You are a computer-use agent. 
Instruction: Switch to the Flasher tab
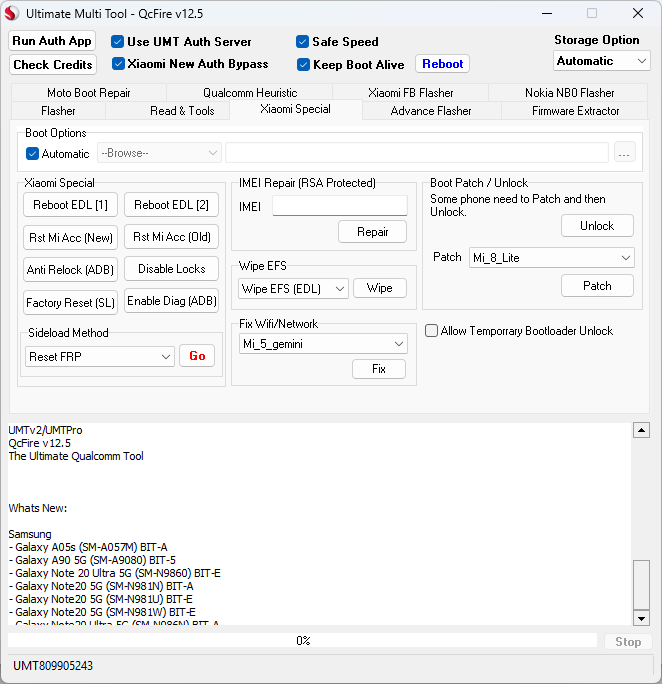point(58,111)
